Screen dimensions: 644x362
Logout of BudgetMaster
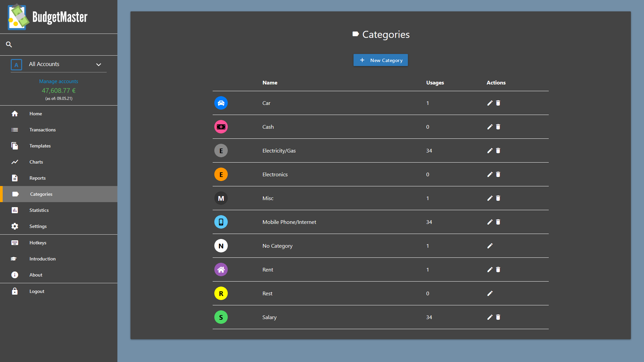(x=59, y=291)
